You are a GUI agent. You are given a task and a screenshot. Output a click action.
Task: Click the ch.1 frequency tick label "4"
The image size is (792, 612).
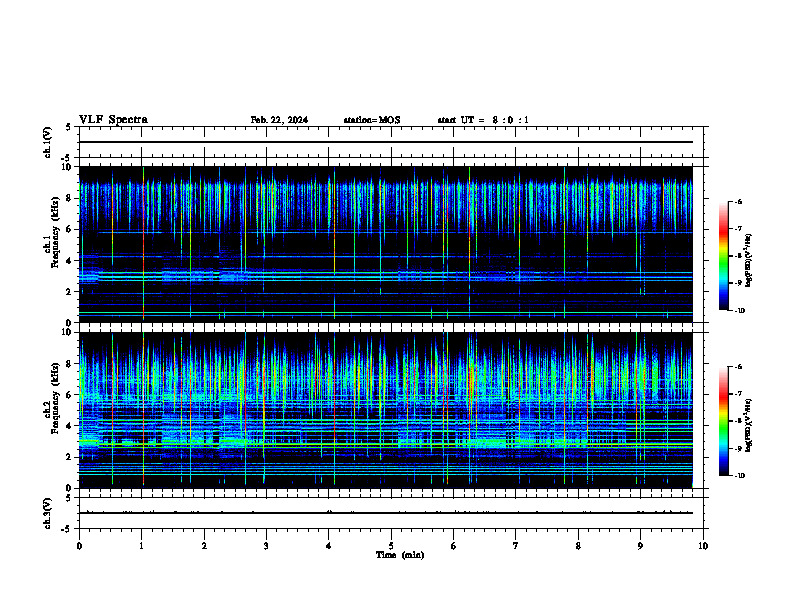click(x=70, y=261)
